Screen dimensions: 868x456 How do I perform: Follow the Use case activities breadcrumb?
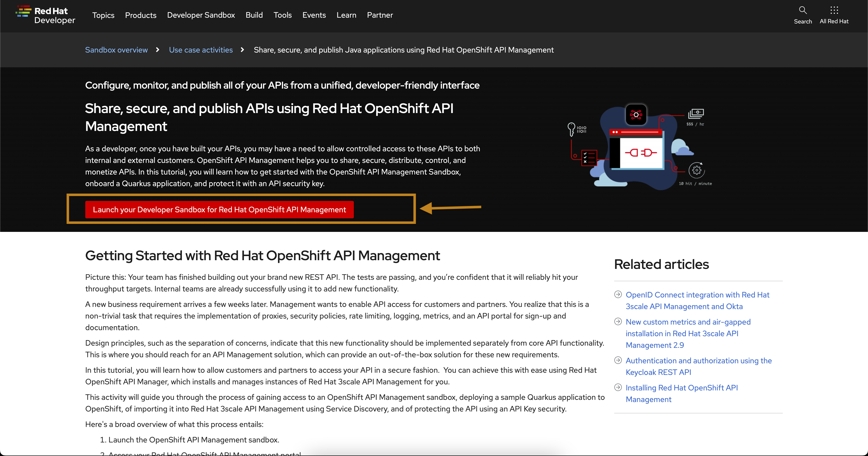point(201,50)
